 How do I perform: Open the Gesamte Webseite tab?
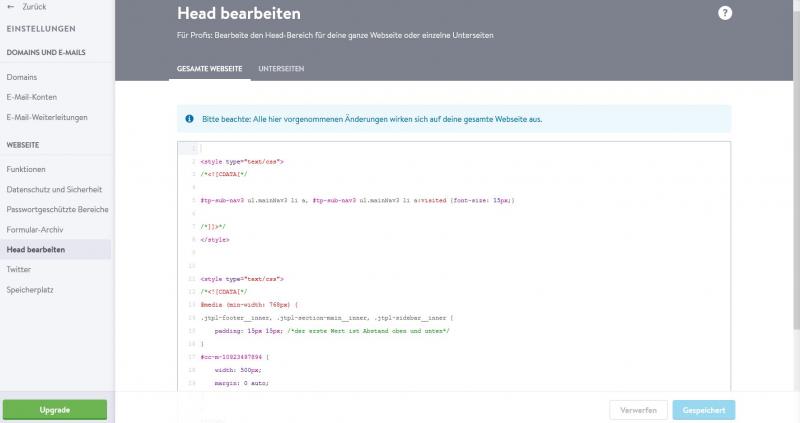(209, 69)
